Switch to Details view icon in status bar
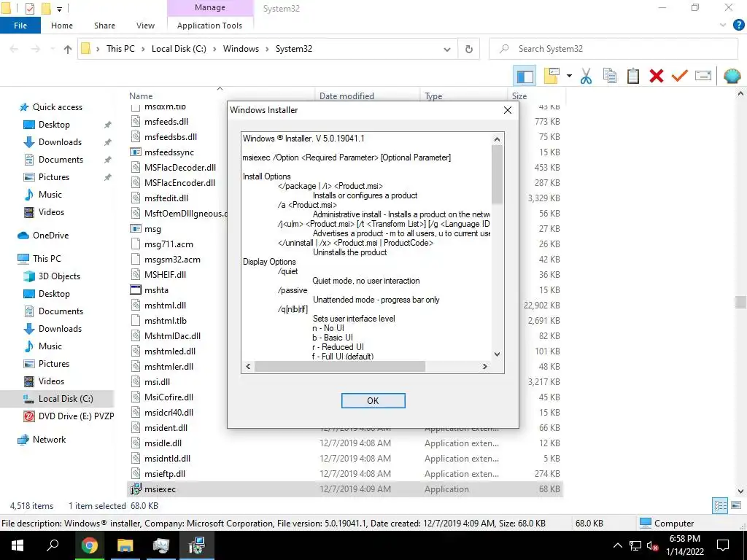The height and width of the screenshot is (560, 747). 720,506
